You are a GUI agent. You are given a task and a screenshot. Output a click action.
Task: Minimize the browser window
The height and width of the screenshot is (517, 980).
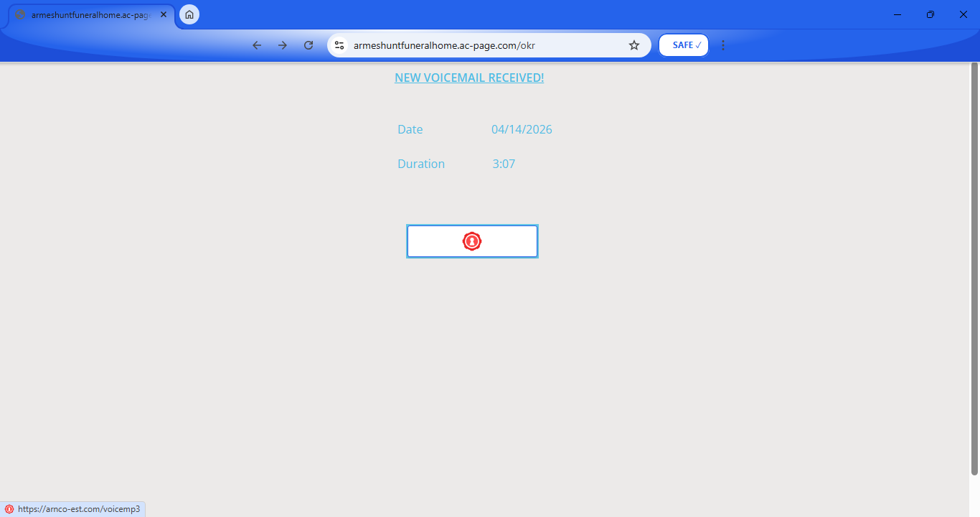pos(897,14)
